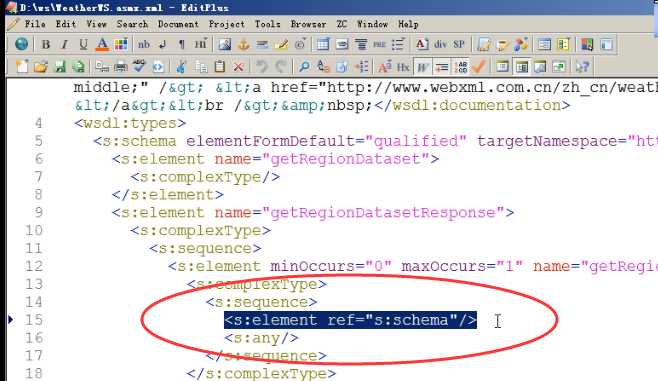Delete selection with the red X icon
The width and height of the screenshot is (658, 381).
pos(238,66)
